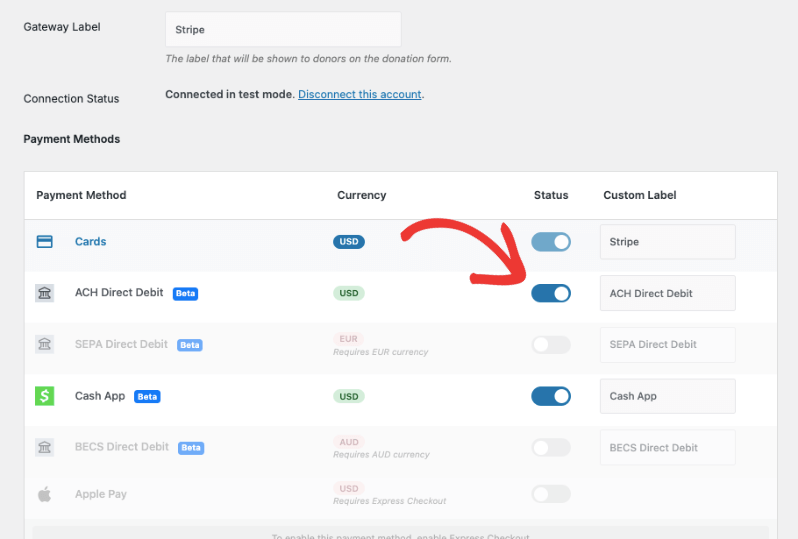Click Disconnect this account link
Viewport: 798px width, 539px height.
[360, 94]
